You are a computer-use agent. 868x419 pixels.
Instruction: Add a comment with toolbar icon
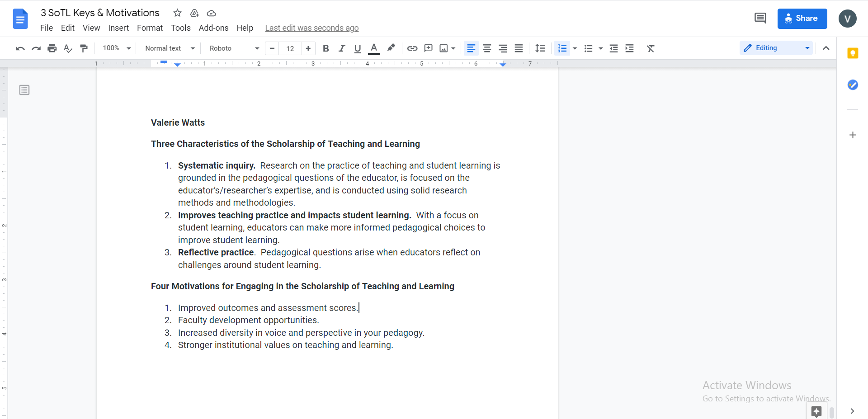429,48
